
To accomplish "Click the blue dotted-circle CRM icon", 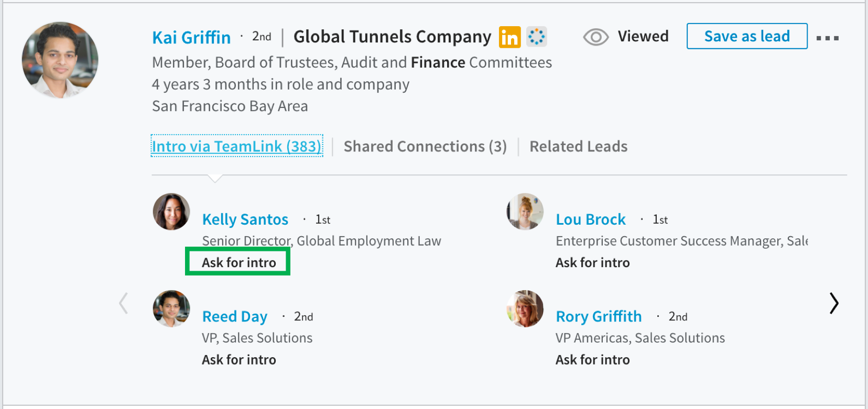I will [536, 37].
